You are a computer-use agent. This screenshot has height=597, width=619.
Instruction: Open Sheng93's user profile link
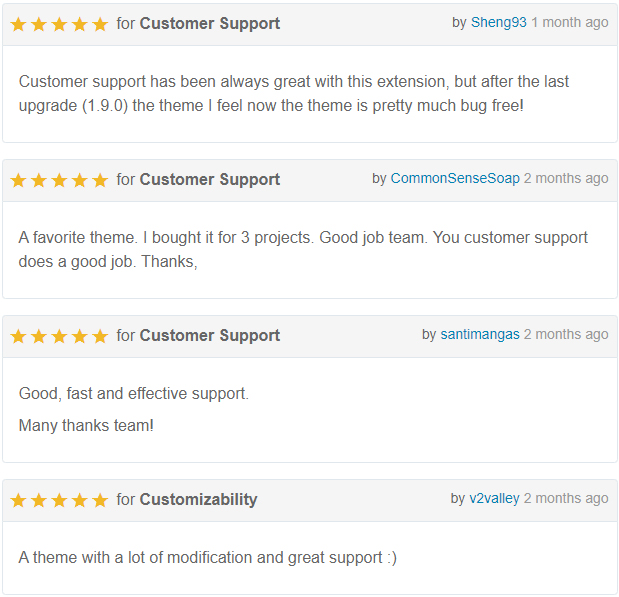point(499,23)
